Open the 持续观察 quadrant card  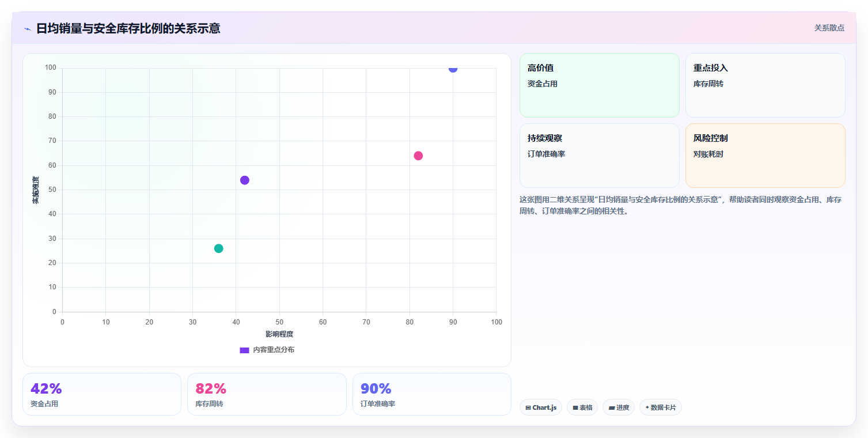click(600, 156)
